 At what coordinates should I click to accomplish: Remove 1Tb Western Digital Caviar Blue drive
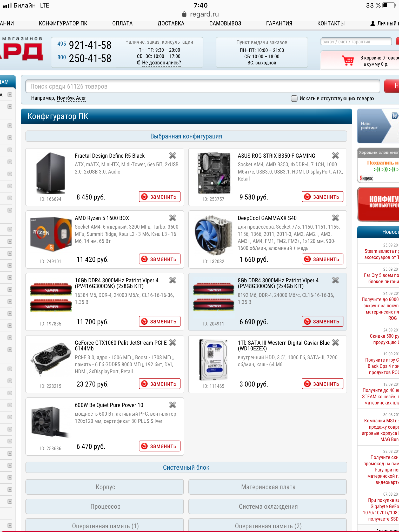coord(335,342)
